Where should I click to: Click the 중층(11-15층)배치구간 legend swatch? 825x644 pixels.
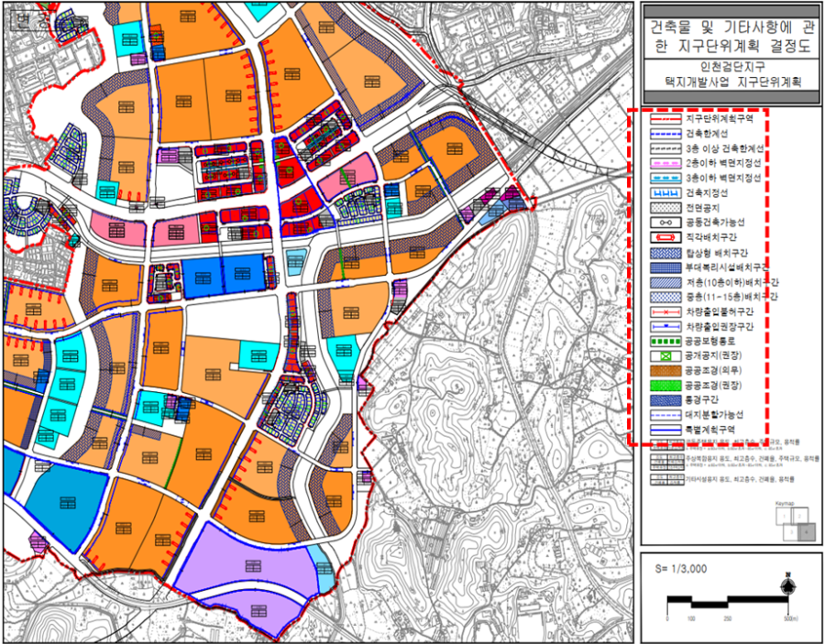click(665, 297)
